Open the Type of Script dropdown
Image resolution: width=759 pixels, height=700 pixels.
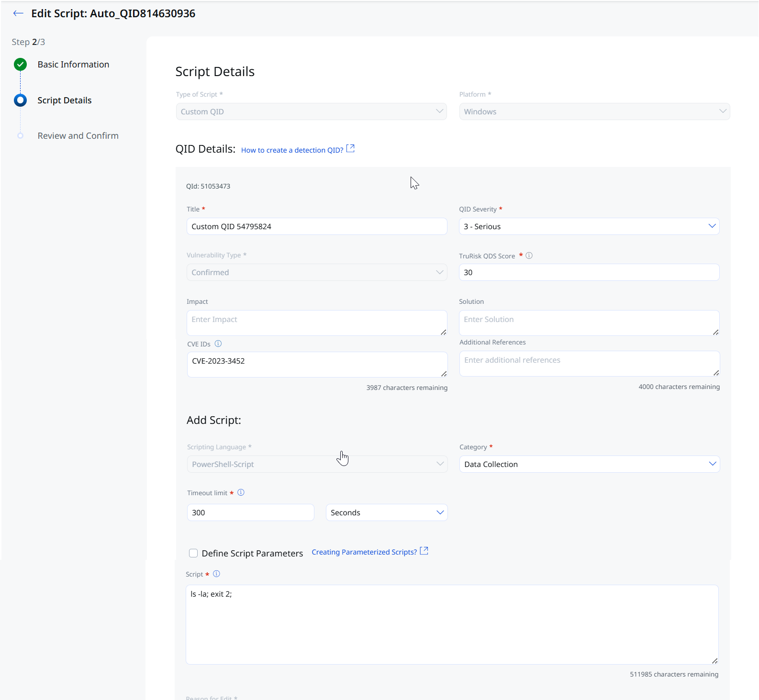tap(312, 111)
